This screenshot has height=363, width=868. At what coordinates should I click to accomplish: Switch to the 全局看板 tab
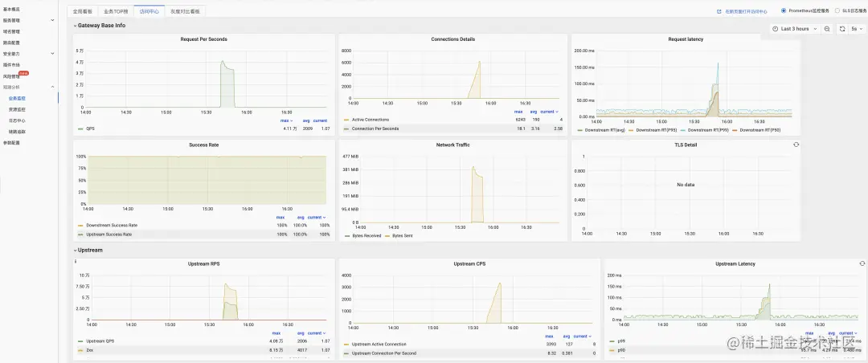click(83, 11)
